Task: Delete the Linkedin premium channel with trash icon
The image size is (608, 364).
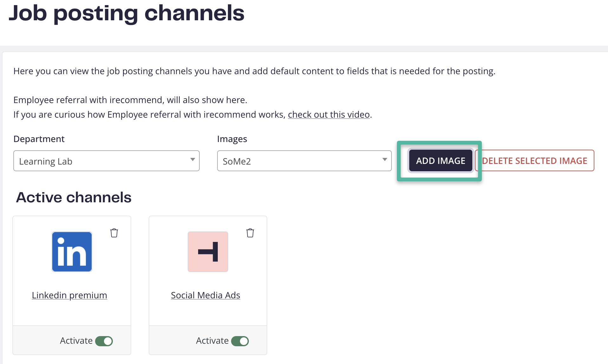Action: (x=114, y=233)
